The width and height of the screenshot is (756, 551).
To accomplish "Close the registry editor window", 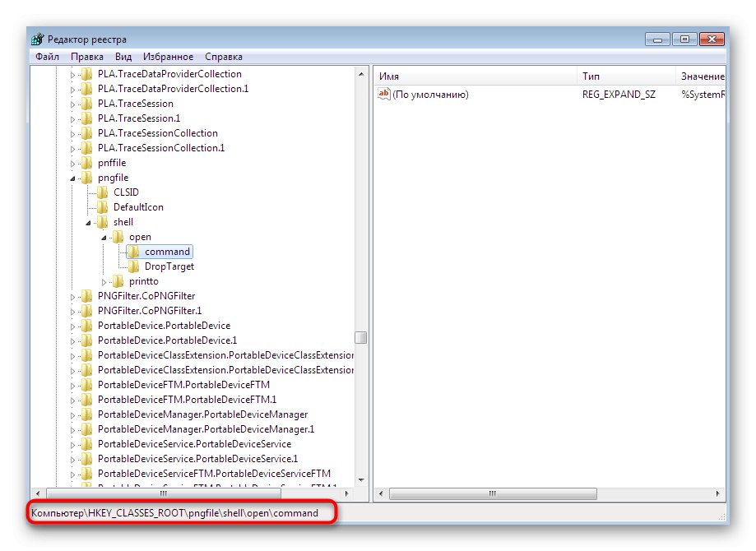I will click(x=712, y=39).
